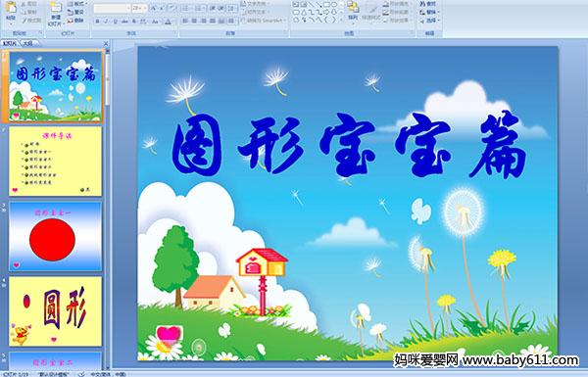
Task: Close the slides thumbnail pane
Action: tap(106, 43)
